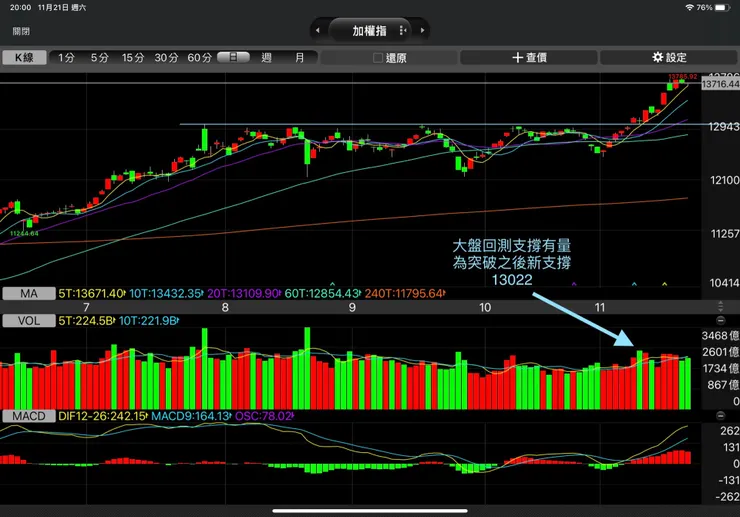740x517 pixels.
Task: Tap the 10414 price axis label
Action: 725,283
